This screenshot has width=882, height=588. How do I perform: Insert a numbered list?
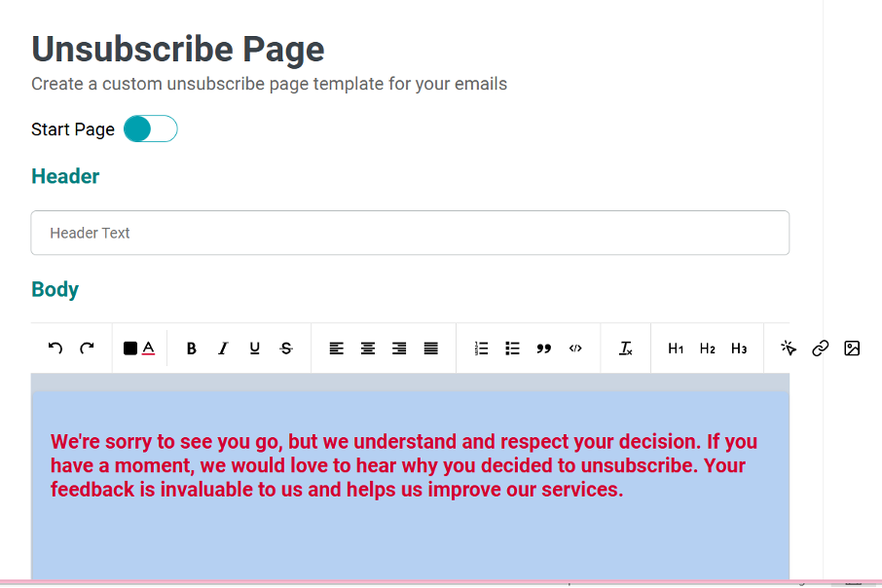point(481,349)
